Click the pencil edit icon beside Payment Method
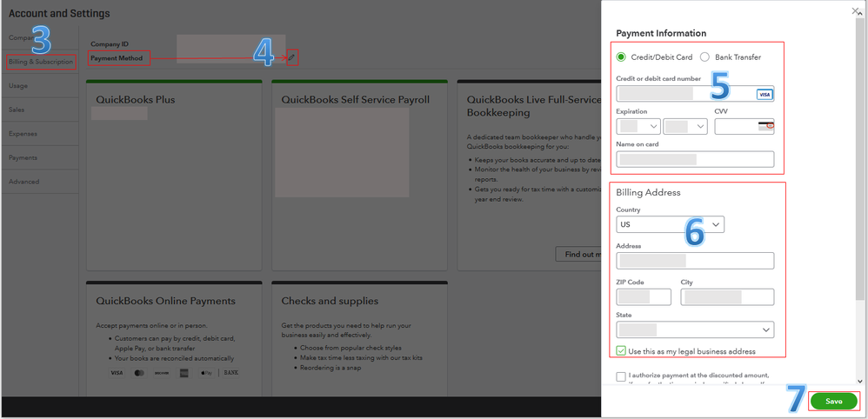The height and width of the screenshot is (419, 868). coord(292,57)
